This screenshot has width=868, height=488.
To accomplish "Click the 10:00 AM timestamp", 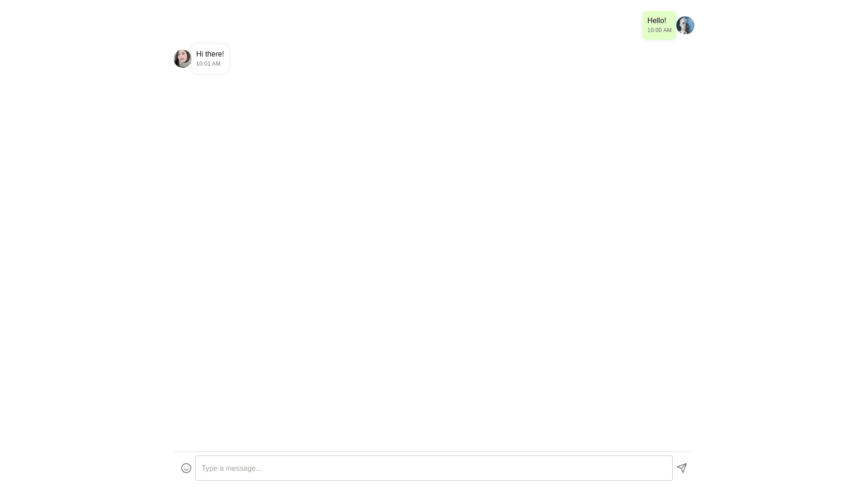I will 659,30.
